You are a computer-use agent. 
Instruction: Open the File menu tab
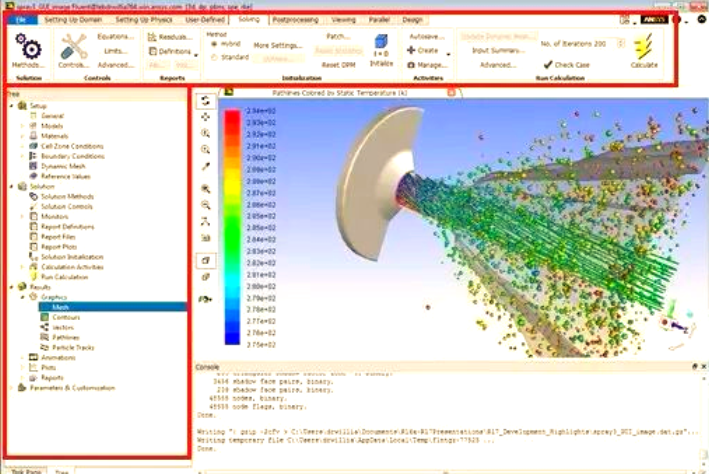click(21, 20)
